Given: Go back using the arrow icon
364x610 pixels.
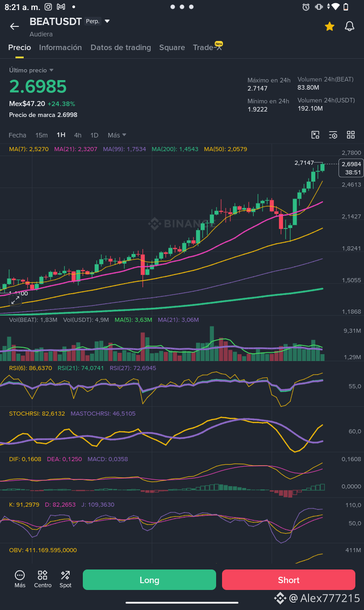Looking at the screenshot, I should point(15,26).
